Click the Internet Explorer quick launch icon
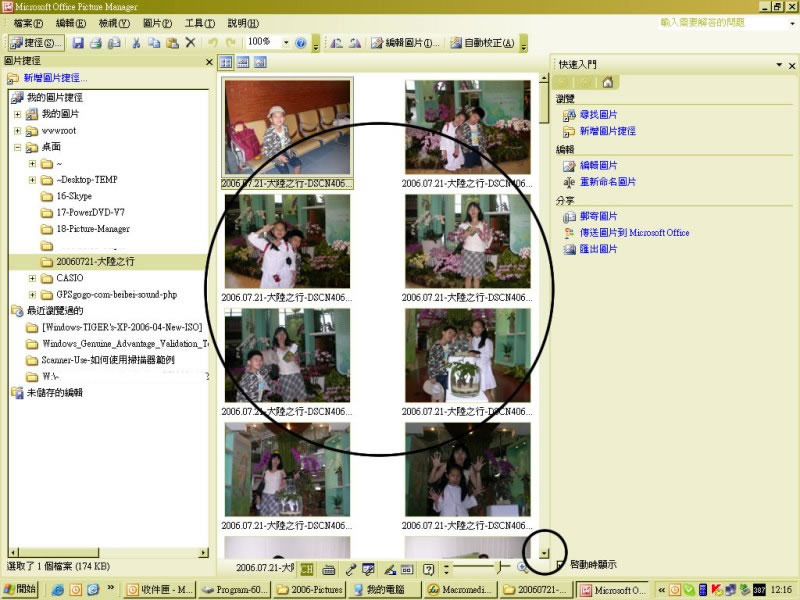Screen dimensions: 800x600 pos(58,590)
